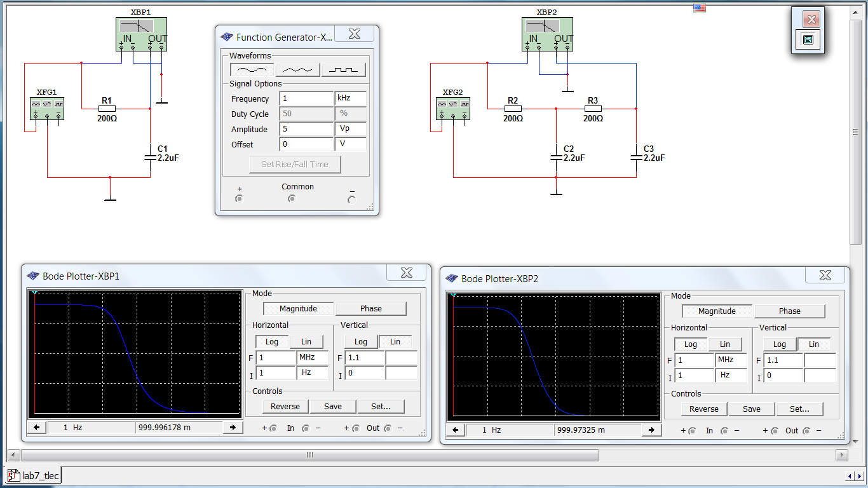Click the red cursor in XBP1 plot
This screenshot has height=488, width=868.
[x=34, y=353]
